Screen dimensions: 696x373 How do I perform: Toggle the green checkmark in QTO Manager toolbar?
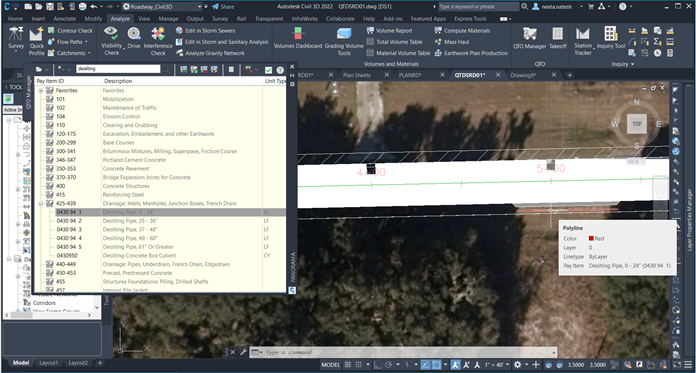pos(268,70)
